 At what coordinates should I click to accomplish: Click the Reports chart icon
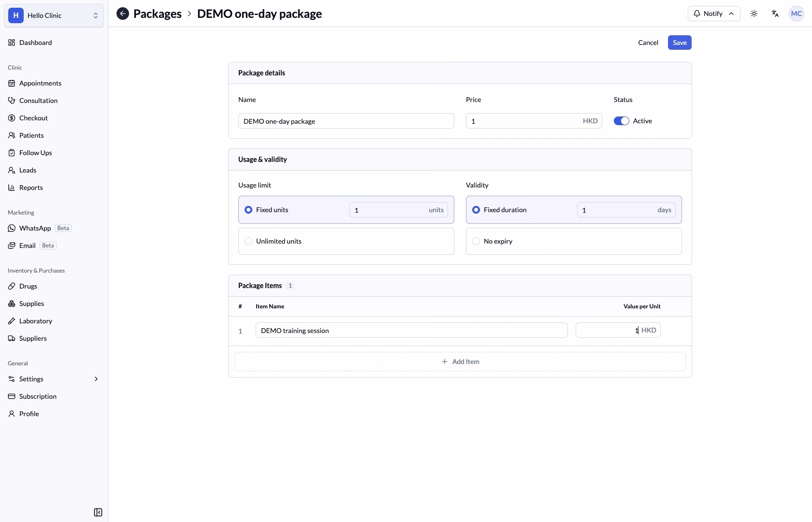(12, 188)
